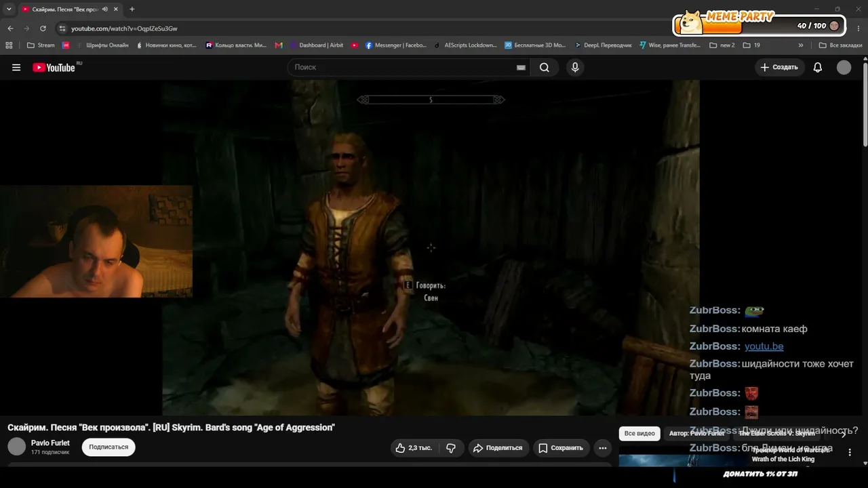Image resolution: width=868 pixels, height=488 pixels.
Task: Show more filter chips with the arrow
Action: pos(844,434)
